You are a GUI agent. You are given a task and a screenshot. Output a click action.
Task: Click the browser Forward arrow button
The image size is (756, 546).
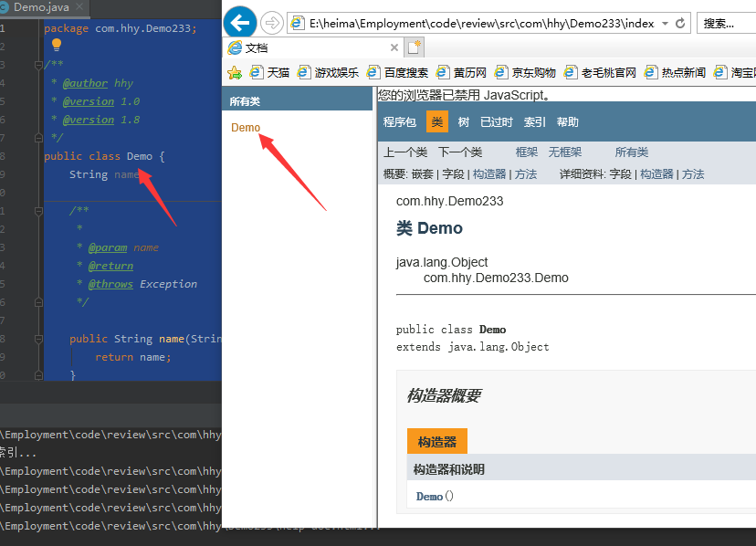(272, 23)
